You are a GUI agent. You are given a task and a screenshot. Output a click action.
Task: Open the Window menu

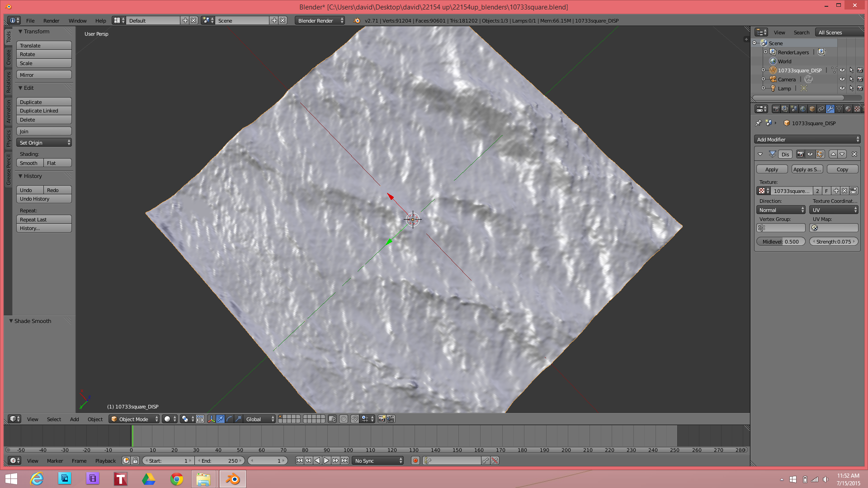(77, 20)
